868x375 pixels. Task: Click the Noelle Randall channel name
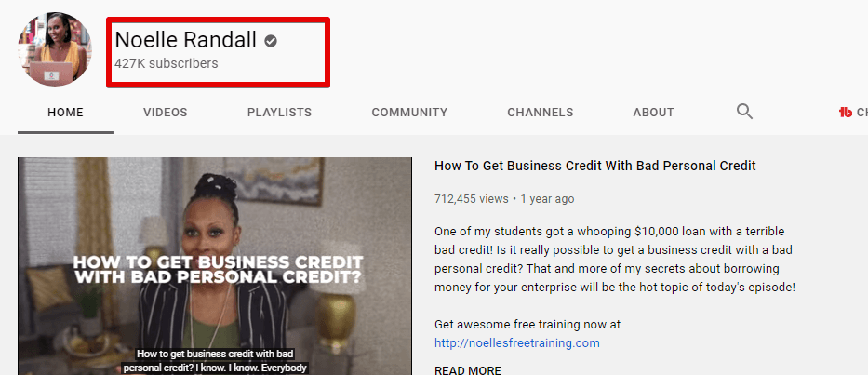coord(185,40)
